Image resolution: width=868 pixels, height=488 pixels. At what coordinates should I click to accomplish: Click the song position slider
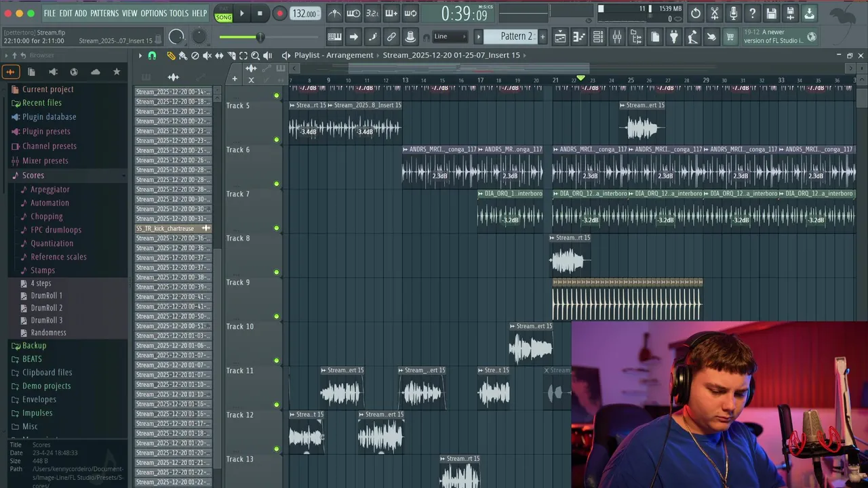269,37
